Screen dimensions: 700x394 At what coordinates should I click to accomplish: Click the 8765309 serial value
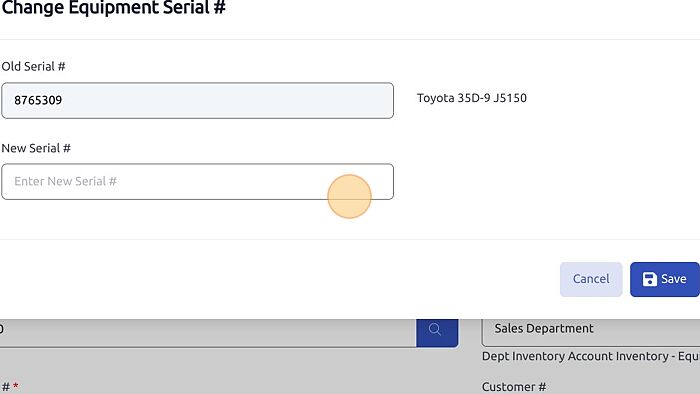click(x=38, y=100)
